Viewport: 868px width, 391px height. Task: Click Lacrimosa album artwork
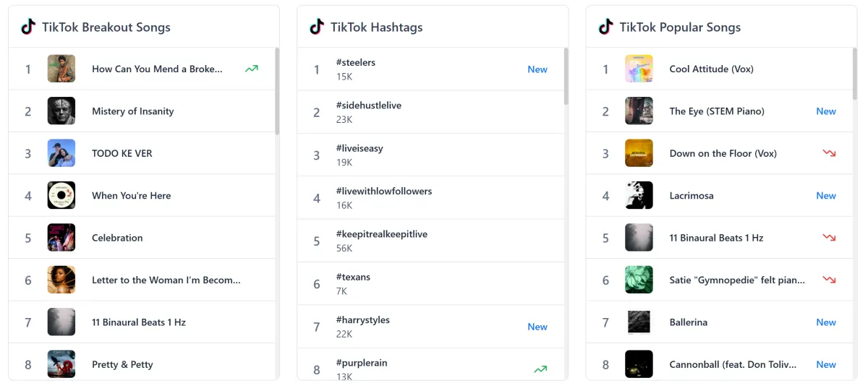click(x=639, y=196)
